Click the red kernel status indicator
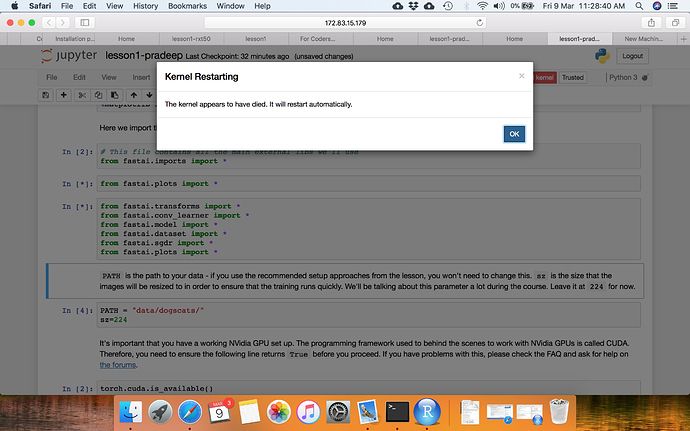 [x=545, y=77]
